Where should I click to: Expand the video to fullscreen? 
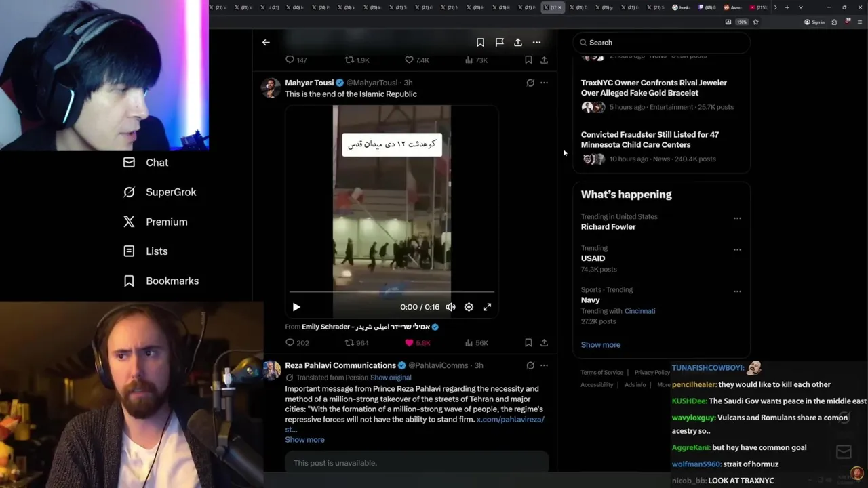point(487,307)
